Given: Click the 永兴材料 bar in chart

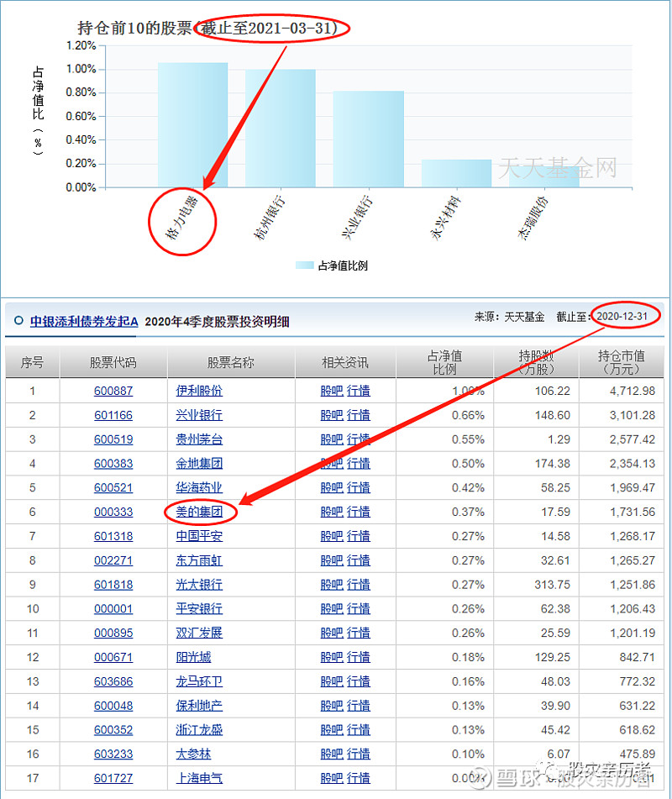Looking at the screenshot, I should tap(456, 173).
